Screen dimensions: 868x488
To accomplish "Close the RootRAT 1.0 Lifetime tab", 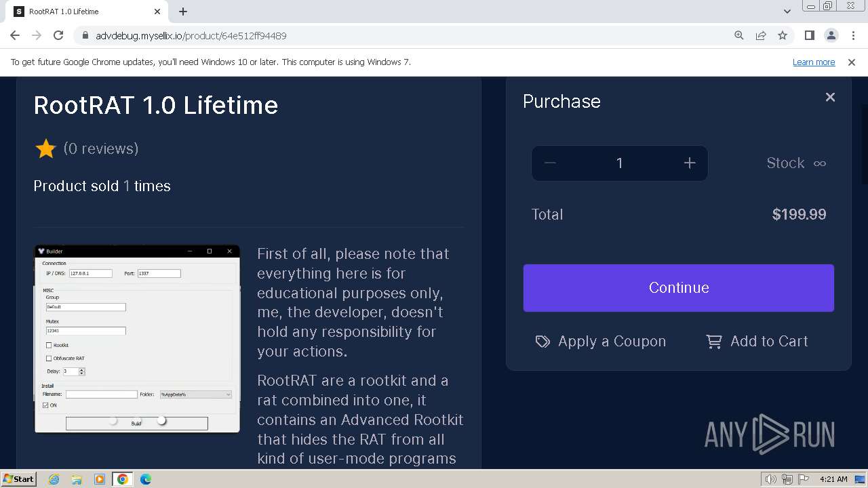I will pos(157,12).
